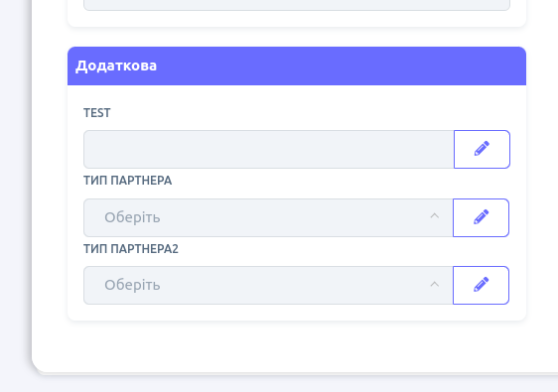Expand ТИП ПАРТНЕРА list via its chevron arrow
Screen dimensions: 558x392
435,216
